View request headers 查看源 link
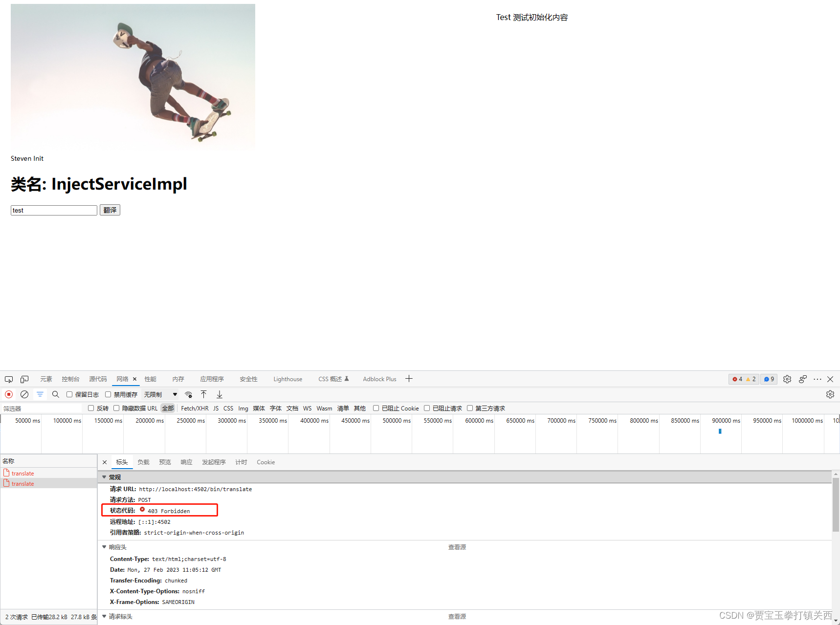This screenshot has width=840, height=625. (457, 617)
